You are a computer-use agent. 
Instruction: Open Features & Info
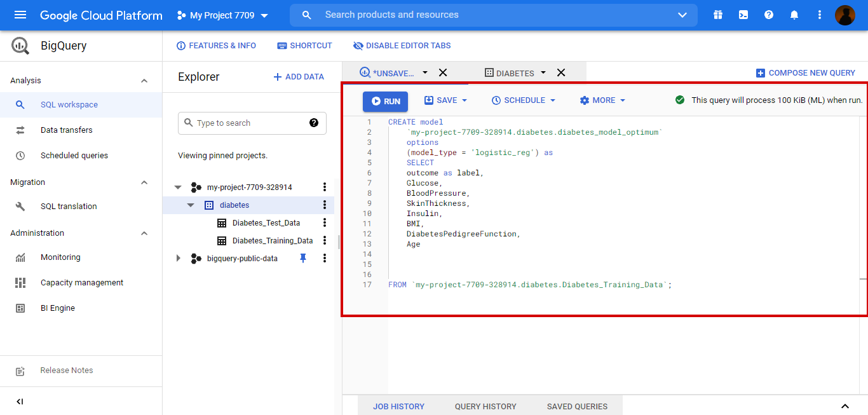pyautogui.click(x=216, y=46)
